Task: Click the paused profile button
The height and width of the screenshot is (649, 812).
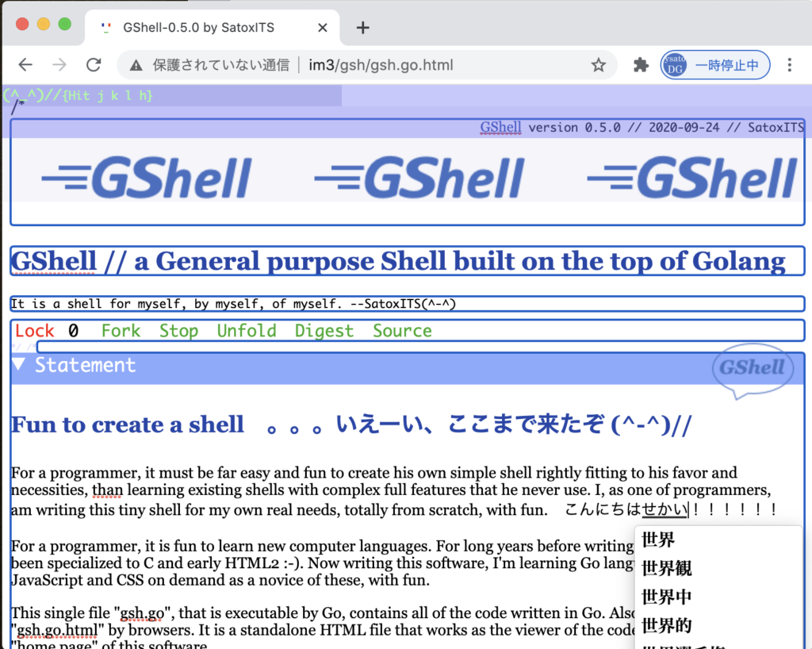Action: 715,65
